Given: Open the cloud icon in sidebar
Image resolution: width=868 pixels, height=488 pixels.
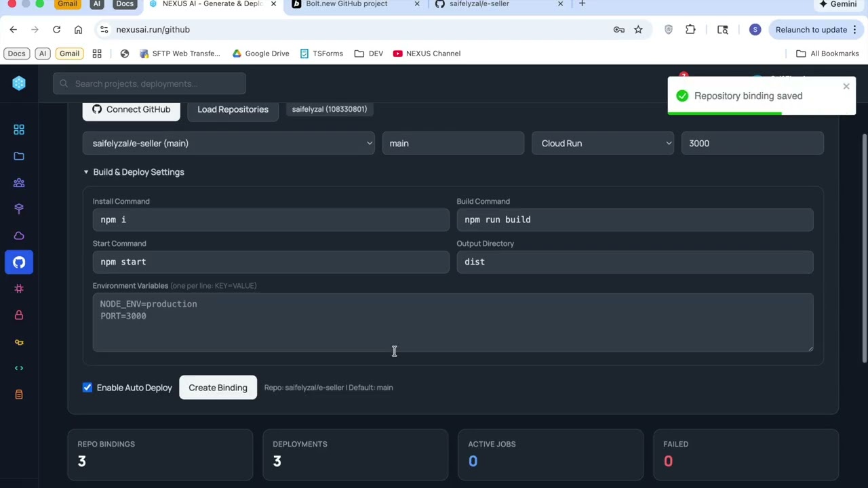Looking at the screenshot, I should pos(19,236).
